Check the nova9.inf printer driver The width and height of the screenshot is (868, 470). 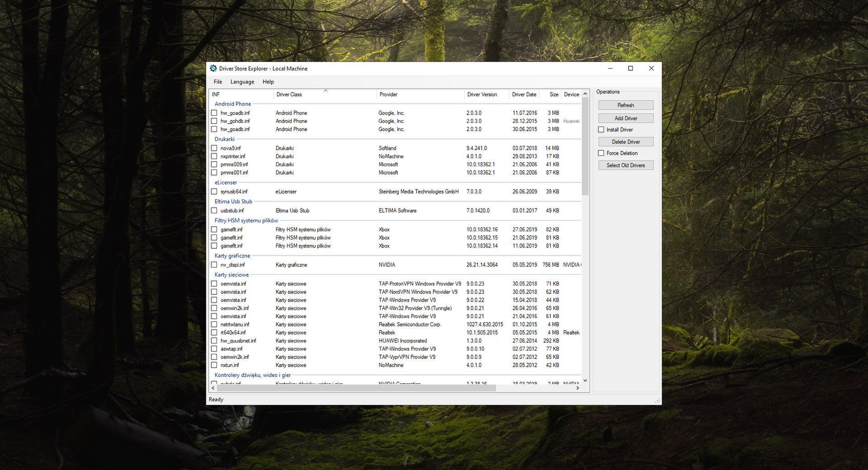(x=214, y=148)
